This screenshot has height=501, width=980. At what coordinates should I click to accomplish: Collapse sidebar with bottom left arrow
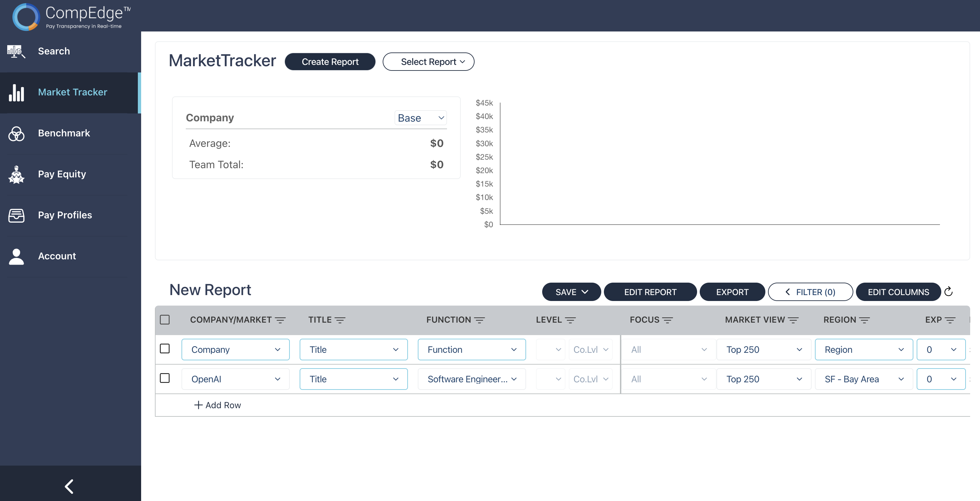pyautogui.click(x=69, y=486)
